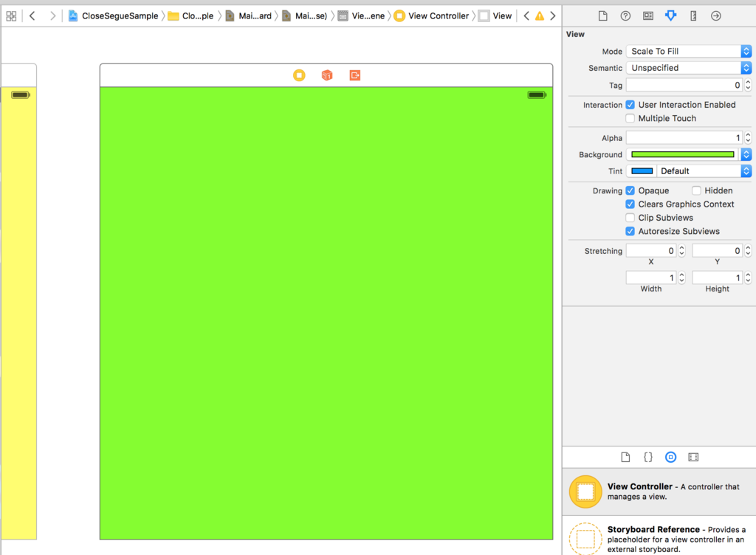The image size is (756, 555).
Task: Show the Code Snippet library
Action: point(648,457)
